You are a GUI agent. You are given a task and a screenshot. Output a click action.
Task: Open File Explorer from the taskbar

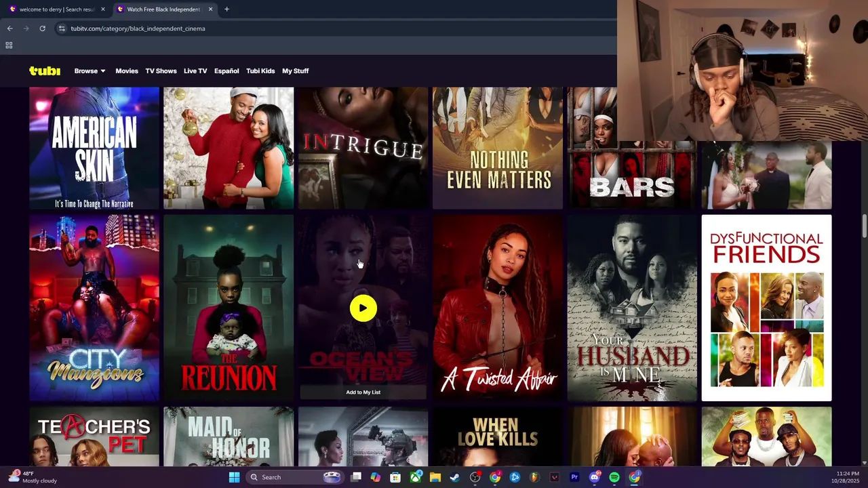(435, 477)
